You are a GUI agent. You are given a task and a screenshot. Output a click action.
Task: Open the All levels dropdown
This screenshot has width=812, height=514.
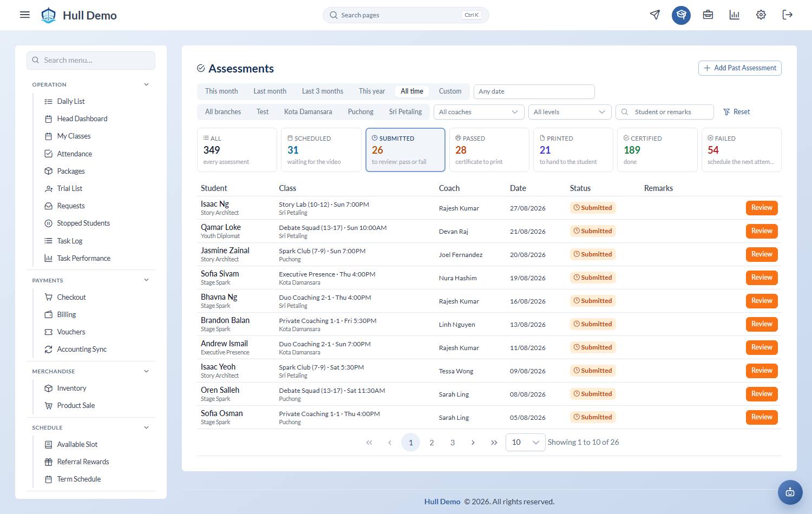569,112
